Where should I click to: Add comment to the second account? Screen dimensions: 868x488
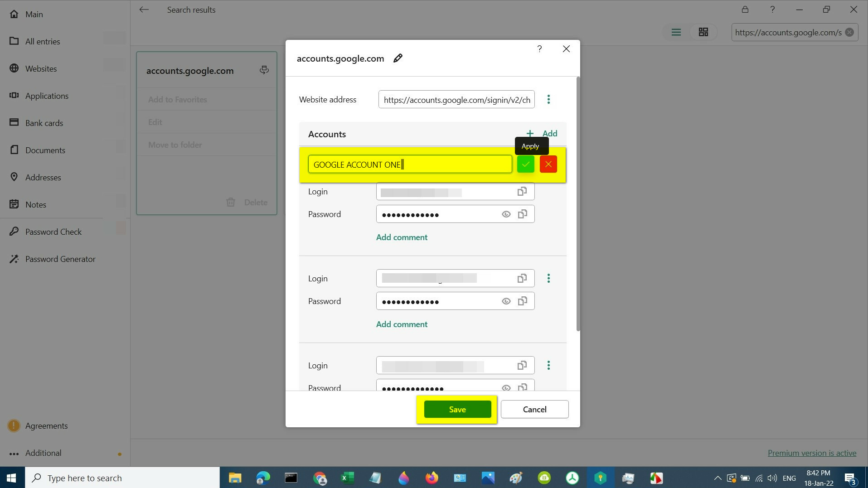tap(402, 324)
